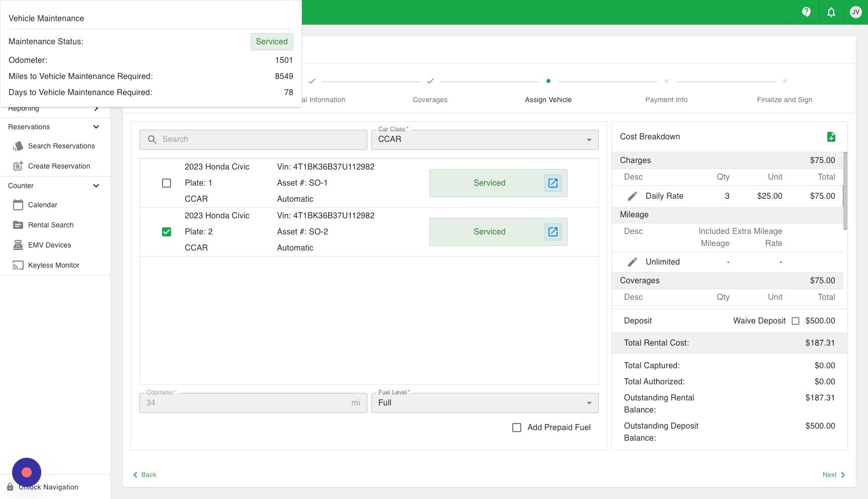Open the JV user avatar menu
Screen dimensions: 868x499
[x=855, y=12]
